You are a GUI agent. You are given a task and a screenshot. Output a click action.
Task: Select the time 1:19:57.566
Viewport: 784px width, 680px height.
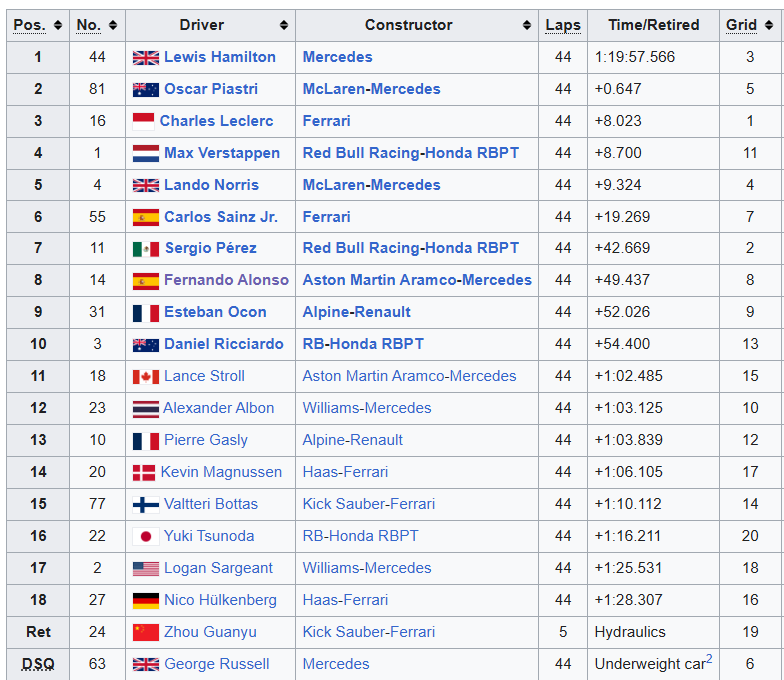tap(634, 57)
